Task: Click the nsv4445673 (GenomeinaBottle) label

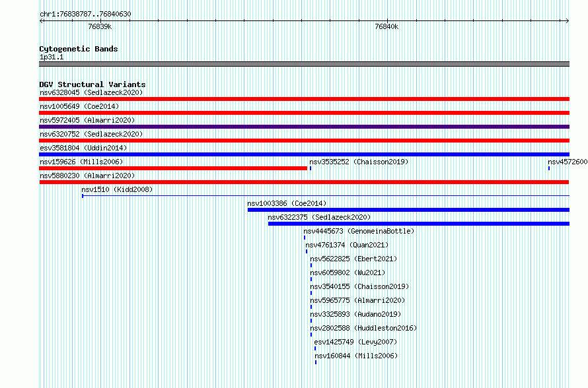Action: pyautogui.click(x=359, y=231)
